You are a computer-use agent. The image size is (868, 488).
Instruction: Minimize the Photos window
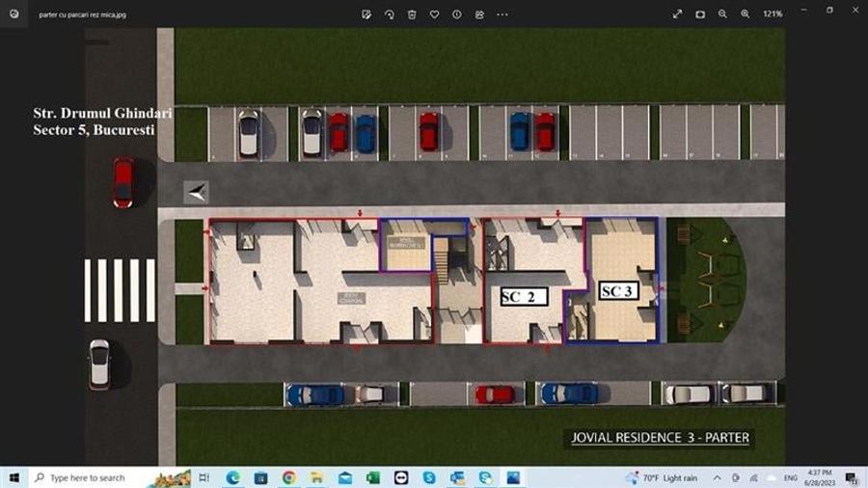tap(803, 10)
